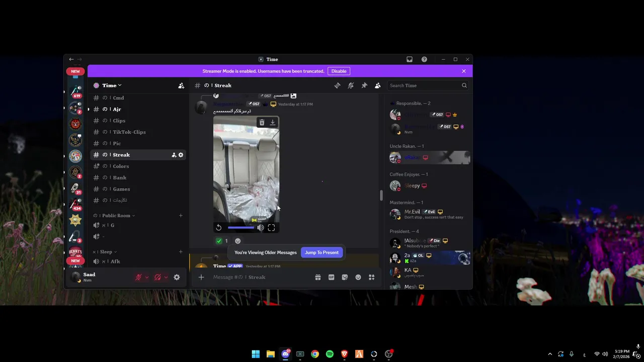Viewport: 644px width, 362px height.
Task: Open Windows Start menu
Action: (x=256, y=354)
